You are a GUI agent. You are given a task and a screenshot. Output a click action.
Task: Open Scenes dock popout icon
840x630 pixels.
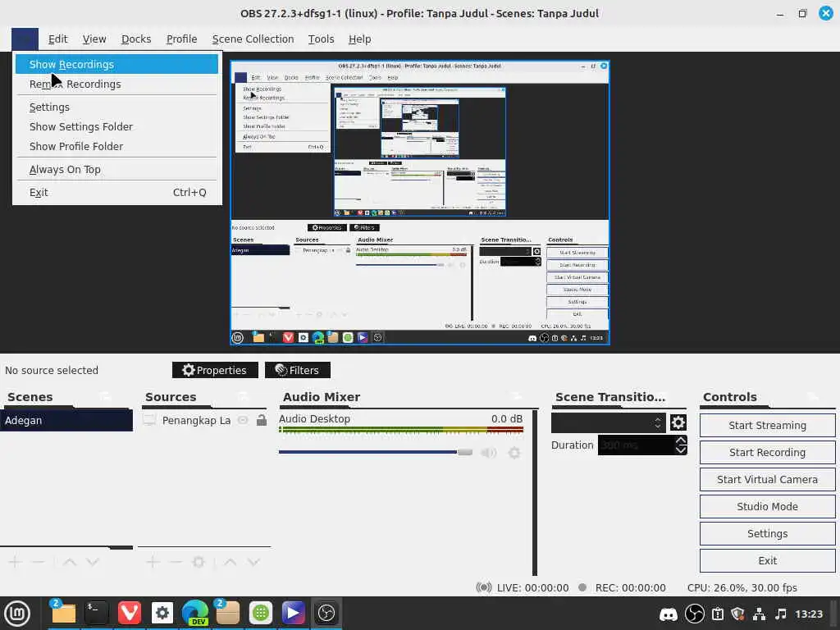click(106, 396)
